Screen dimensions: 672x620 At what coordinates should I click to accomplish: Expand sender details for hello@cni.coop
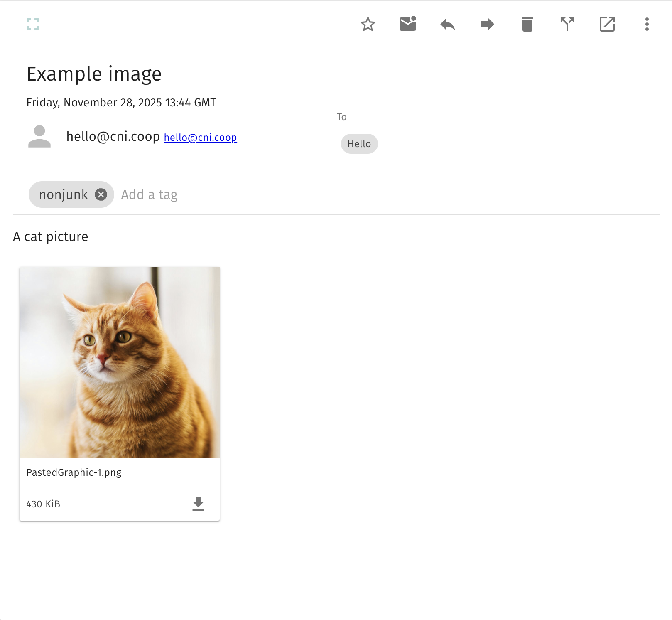113,136
